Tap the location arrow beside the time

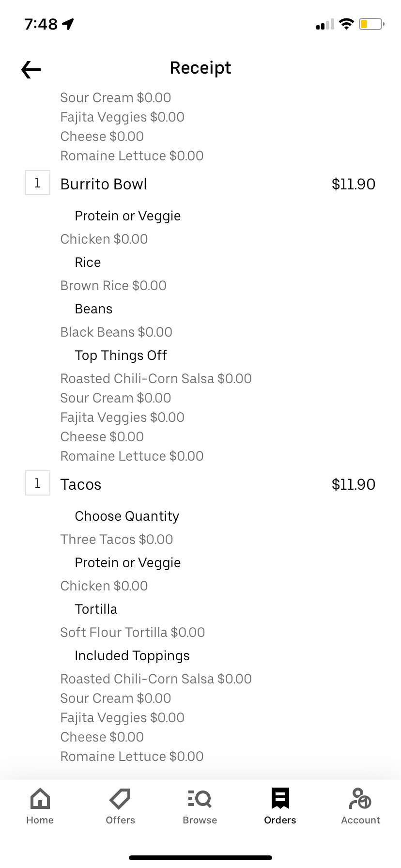(68, 24)
